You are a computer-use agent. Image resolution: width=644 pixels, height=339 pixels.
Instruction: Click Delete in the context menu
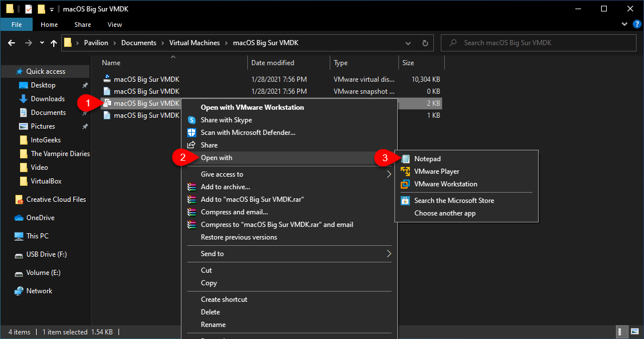[289, 312]
